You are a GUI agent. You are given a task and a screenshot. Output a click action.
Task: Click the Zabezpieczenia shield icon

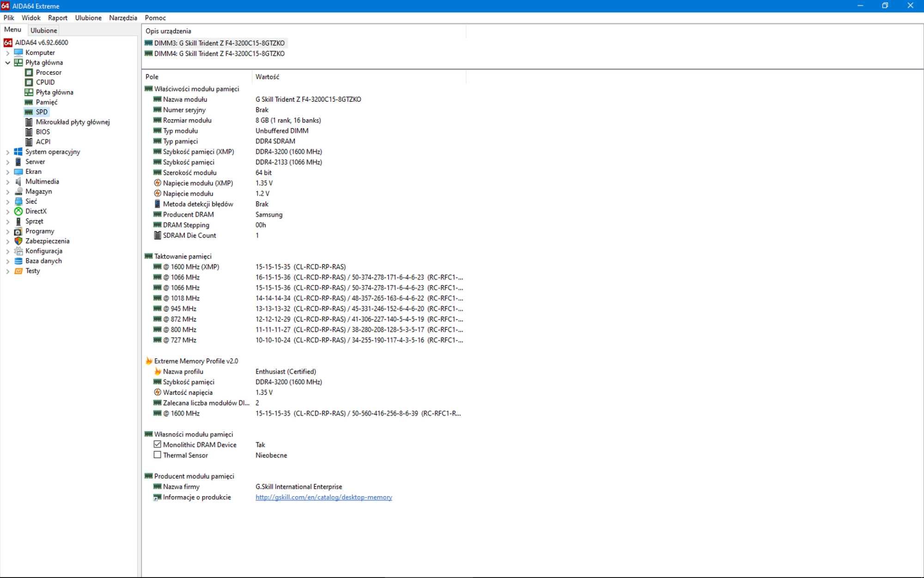point(18,241)
